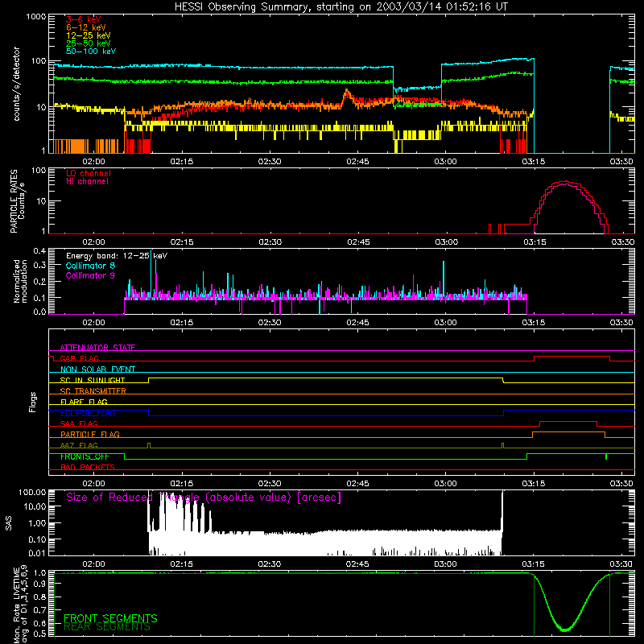644x644 pixels.
Task: Click the NON_SOLAR_EVENT flag label
Action: point(97,369)
